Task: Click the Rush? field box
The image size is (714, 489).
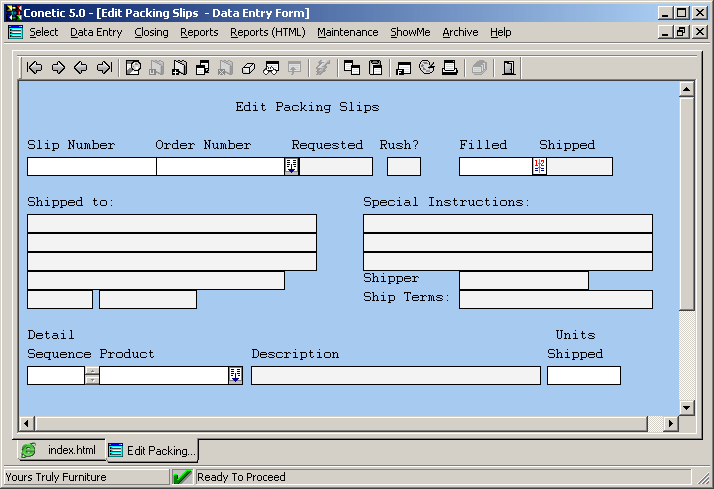Action: (404, 166)
